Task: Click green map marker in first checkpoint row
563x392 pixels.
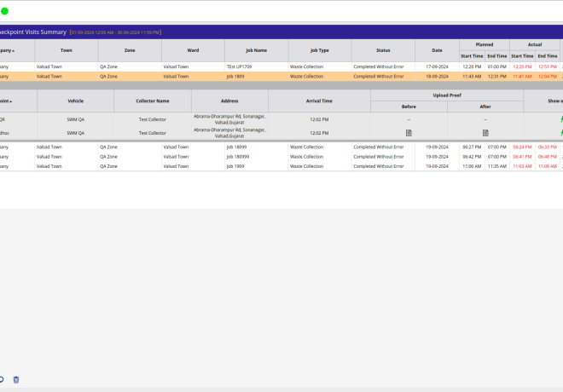Action: point(560,120)
